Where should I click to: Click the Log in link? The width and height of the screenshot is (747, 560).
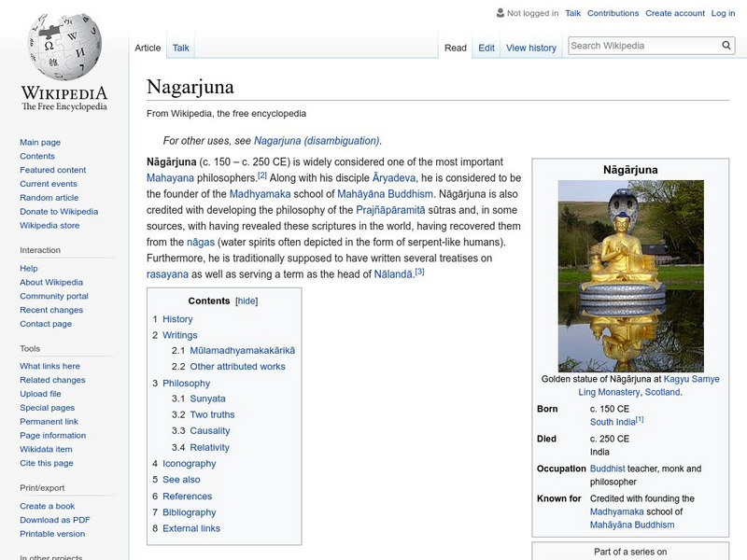[723, 13]
